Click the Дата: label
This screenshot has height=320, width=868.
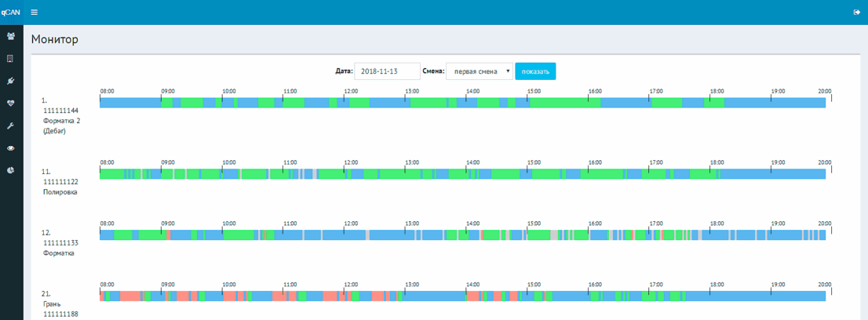coord(344,71)
